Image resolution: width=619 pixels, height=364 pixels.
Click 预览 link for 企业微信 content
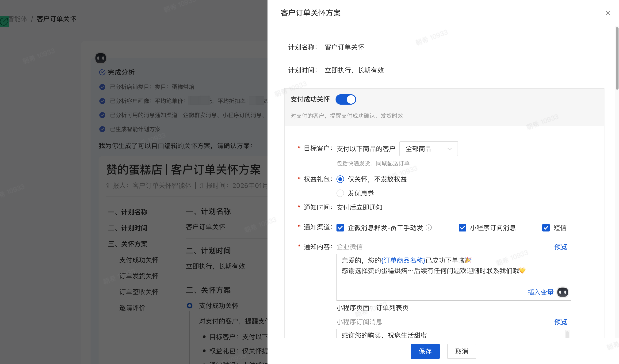560,247
